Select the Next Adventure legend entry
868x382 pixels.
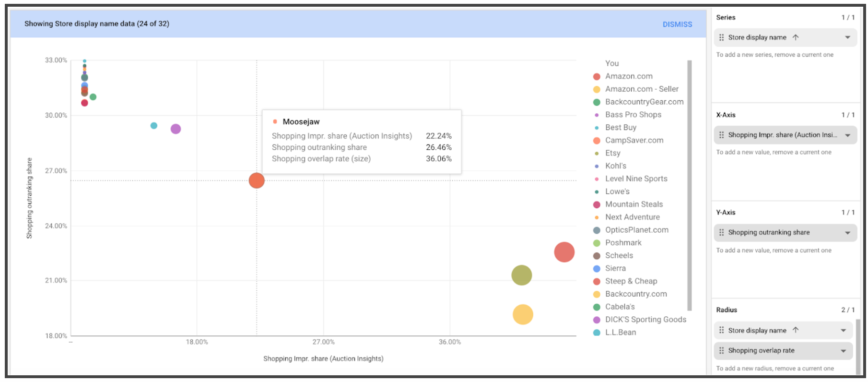point(626,217)
